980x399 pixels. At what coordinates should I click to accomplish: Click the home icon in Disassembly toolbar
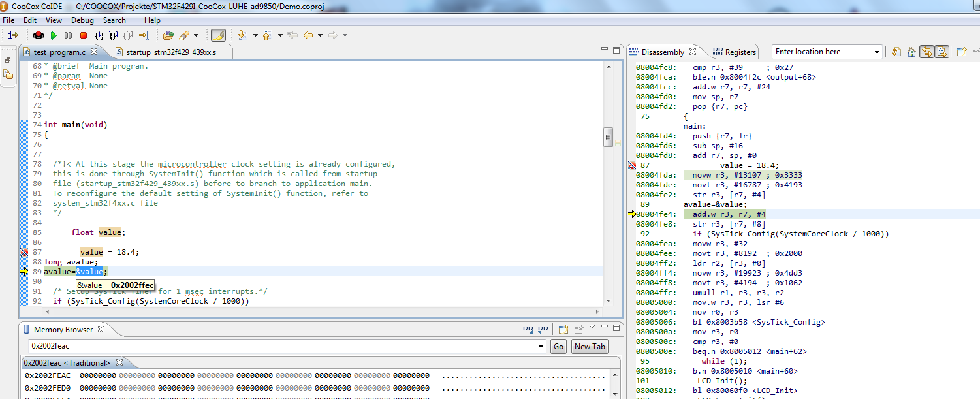click(x=911, y=52)
